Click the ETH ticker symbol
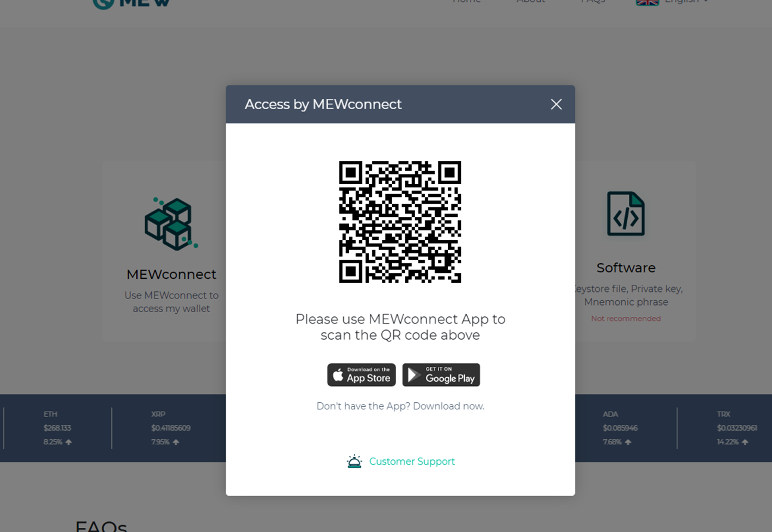The height and width of the screenshot is (532, 772). click(x=51, y=414)
